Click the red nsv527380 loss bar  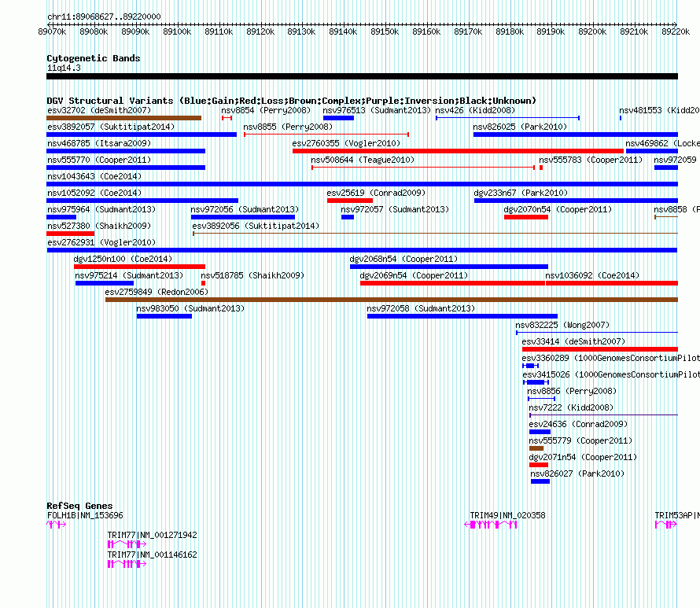[x=71, y=234]
